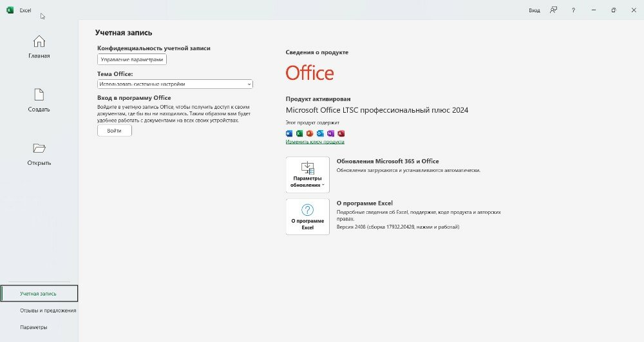Open Параметры обновления dropdown button
This screenshot has width=644, height=342.
308,175
